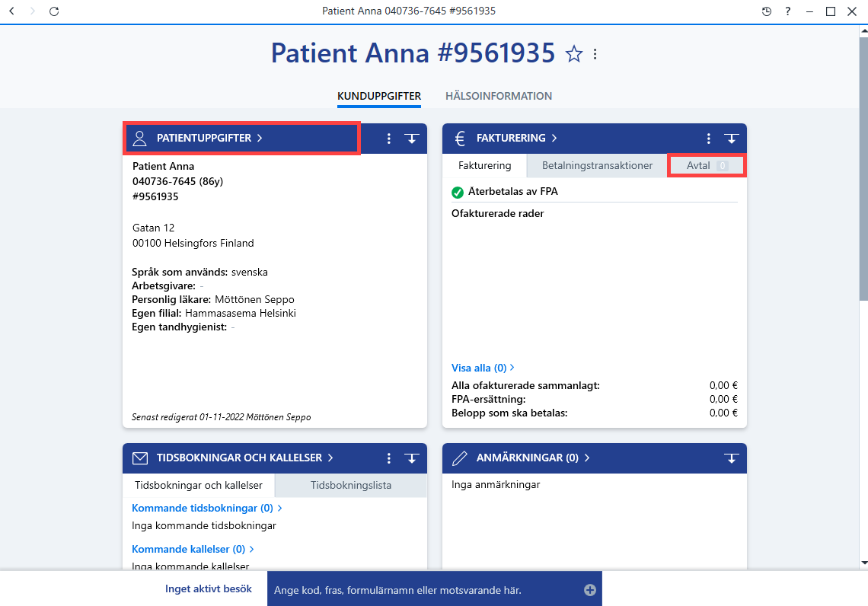868x606 pixels.
Task: Reload the page with the refresh icon
Action: [54, 11]
